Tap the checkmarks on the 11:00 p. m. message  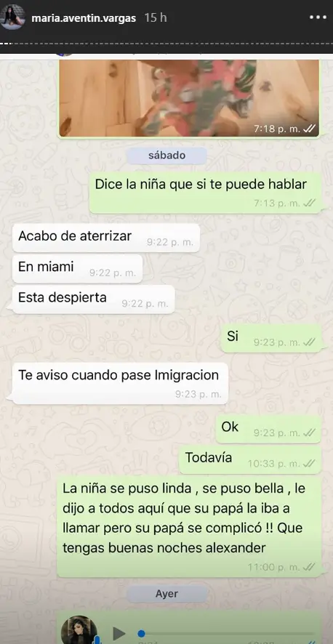309,567
